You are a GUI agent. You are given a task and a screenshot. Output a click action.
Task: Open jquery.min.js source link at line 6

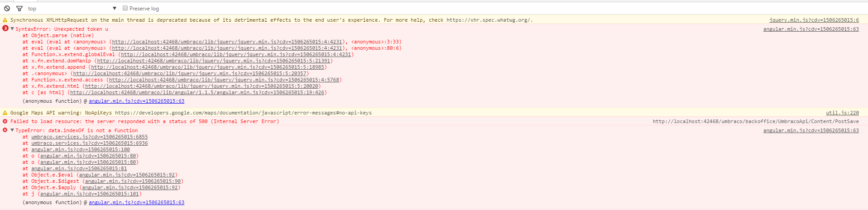(814, 20)
